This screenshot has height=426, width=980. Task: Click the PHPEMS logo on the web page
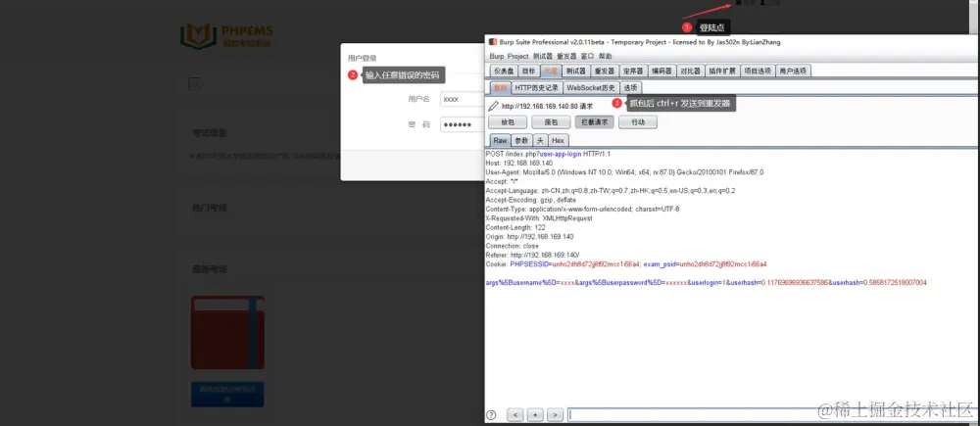(227, 35)
